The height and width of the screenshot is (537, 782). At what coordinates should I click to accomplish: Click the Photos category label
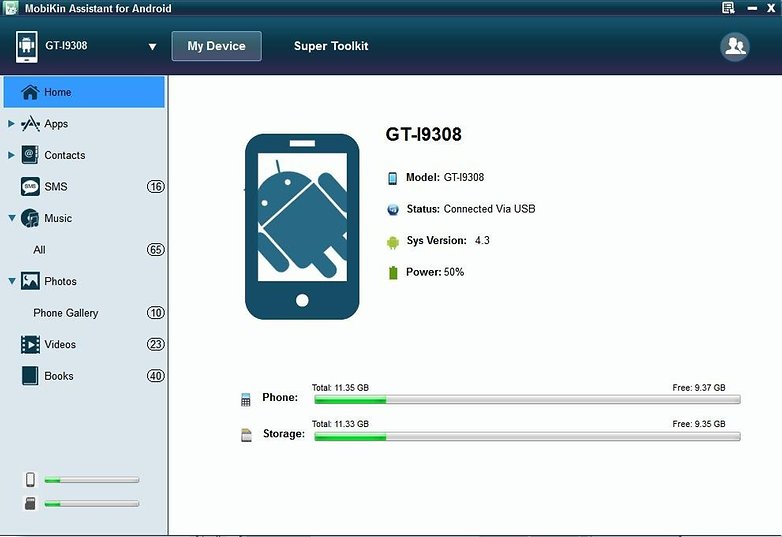pyautogui.click(x=60, y=281)
